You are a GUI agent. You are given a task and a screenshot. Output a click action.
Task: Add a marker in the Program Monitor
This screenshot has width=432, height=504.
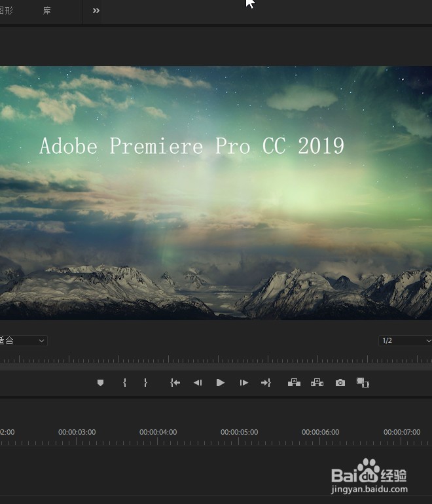pyautogui.click(x=100, y=382)
